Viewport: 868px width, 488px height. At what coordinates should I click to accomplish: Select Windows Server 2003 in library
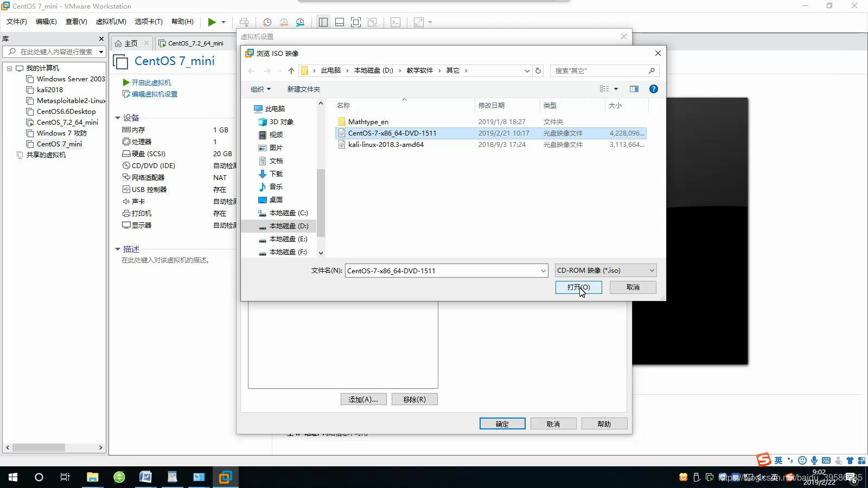click(x=66, y=79)
